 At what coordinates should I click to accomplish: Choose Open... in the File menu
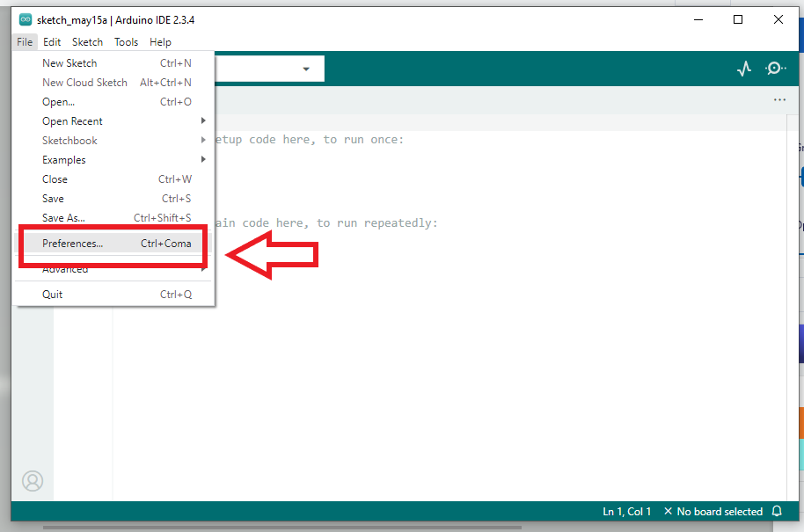pos(113,102)
